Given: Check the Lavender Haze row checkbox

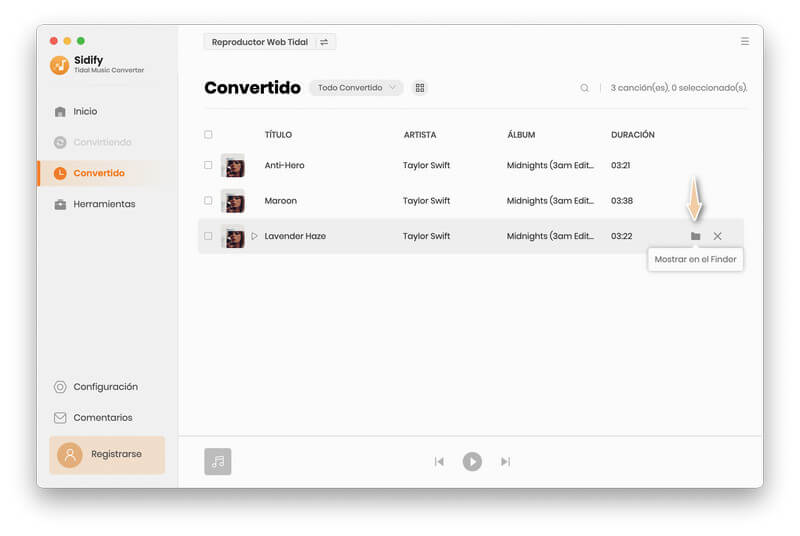Looking at the screenshot, I should pyautogui.click(x=208, y=236).
